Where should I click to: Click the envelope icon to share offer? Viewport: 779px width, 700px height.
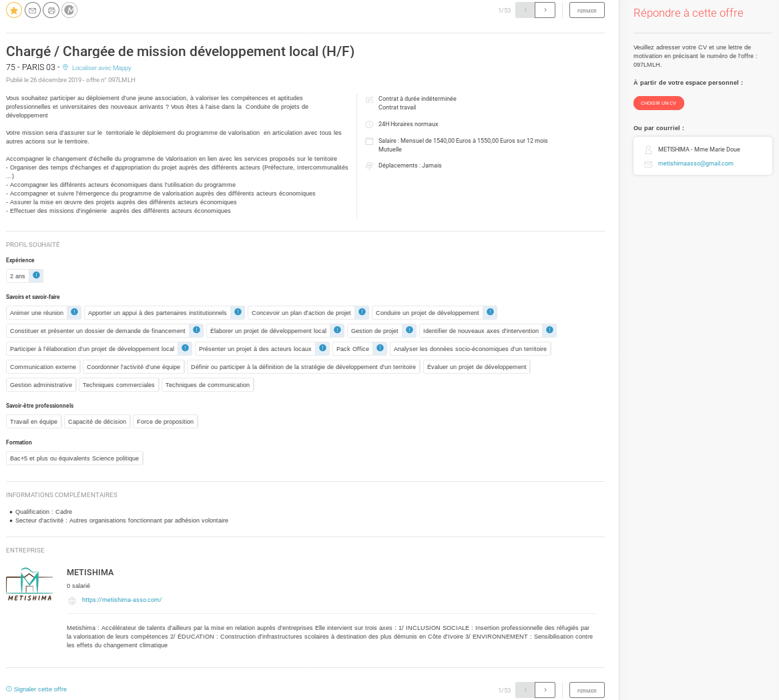tap(33, 10)
